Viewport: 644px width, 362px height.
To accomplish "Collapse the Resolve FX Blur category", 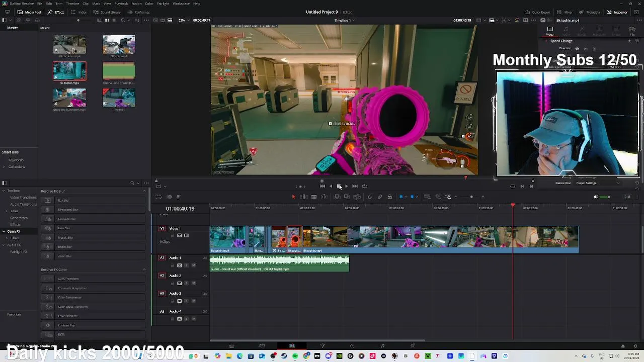I will [x=144, y=191].
